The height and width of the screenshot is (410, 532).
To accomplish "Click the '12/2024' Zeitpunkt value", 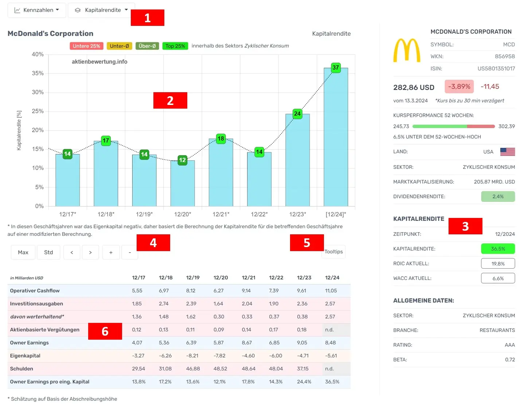I will point(505,234).
